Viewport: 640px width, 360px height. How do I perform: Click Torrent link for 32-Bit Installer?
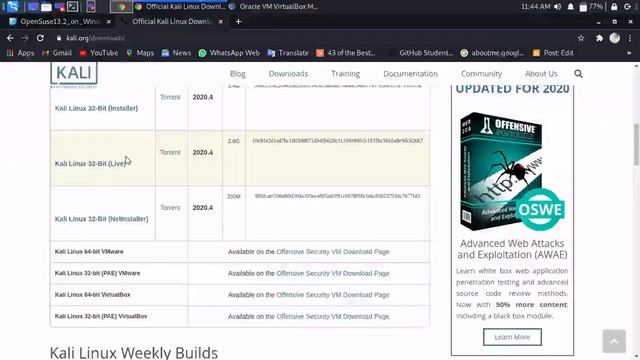pos(170,97)
